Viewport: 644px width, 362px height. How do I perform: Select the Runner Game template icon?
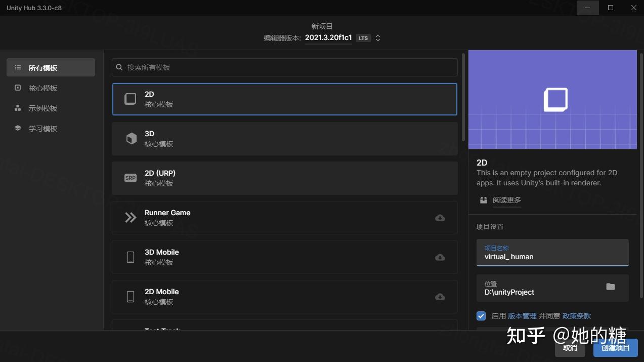pyautogui.click(x=130, y=217)
